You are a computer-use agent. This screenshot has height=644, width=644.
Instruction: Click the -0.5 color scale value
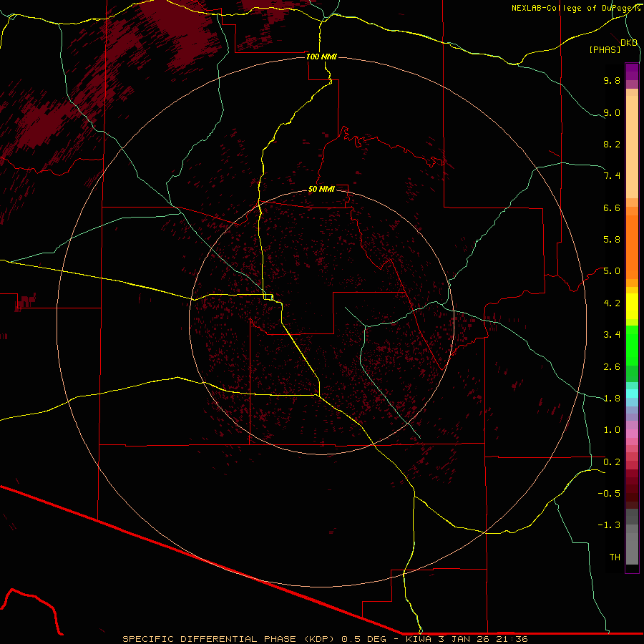point(609,494)
